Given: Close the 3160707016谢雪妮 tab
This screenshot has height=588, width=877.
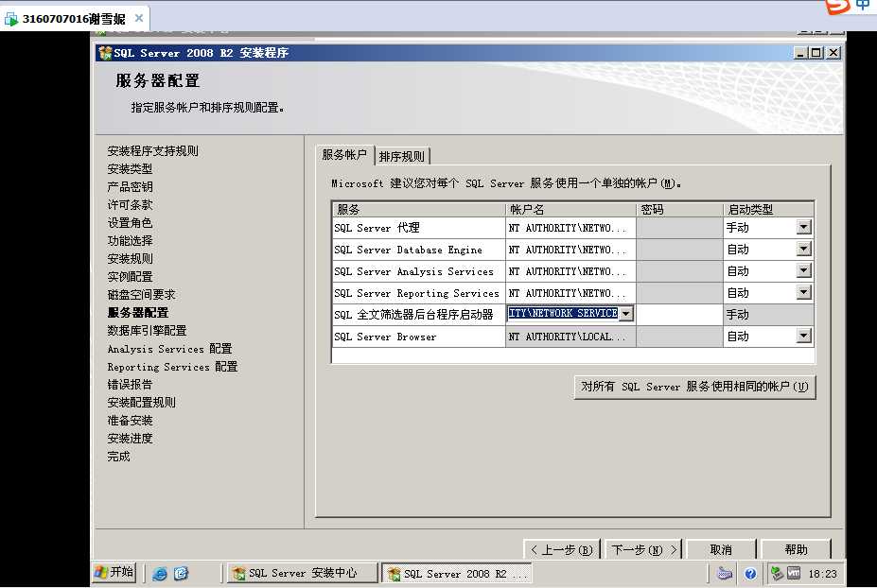Looking at the screenshot, I should tap(139, 19).
